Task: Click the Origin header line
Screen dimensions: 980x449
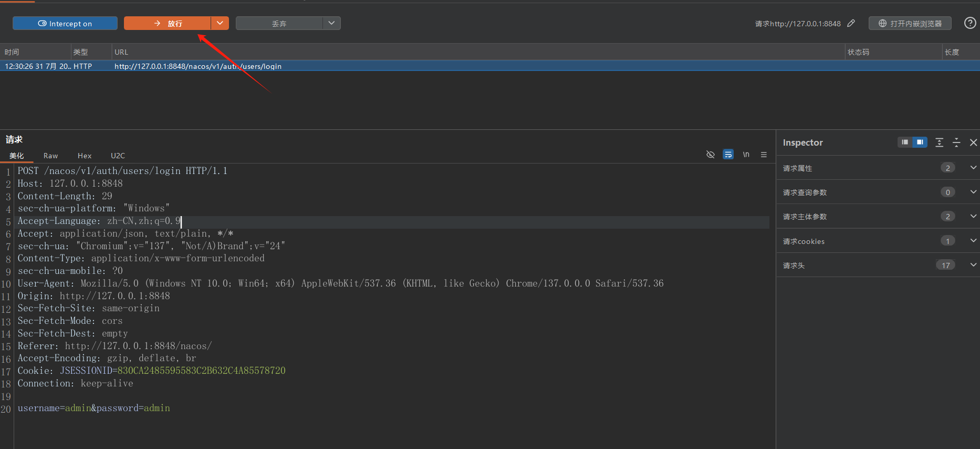Action: pos(93,296)
